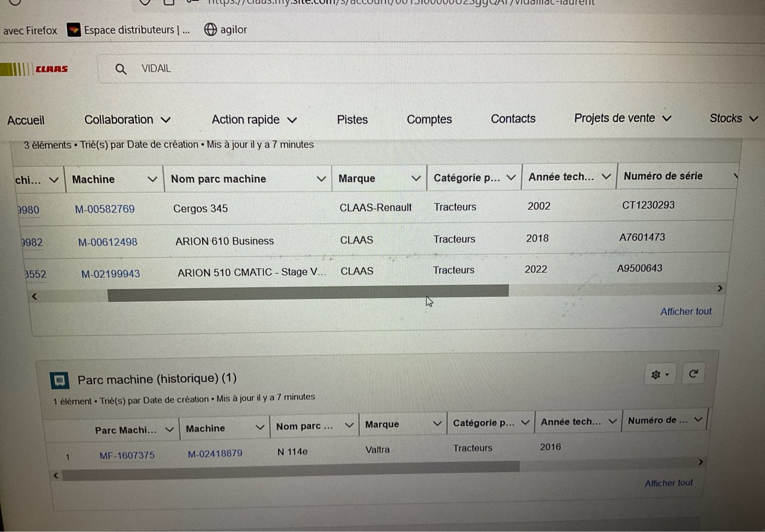Open Marque column menu in upper table
The image size is (765, 532).
click(416, 178)
